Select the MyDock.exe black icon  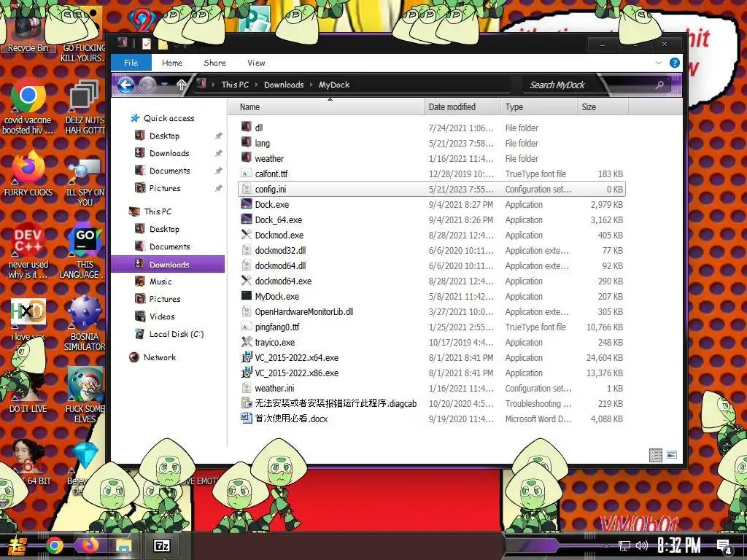247,296
